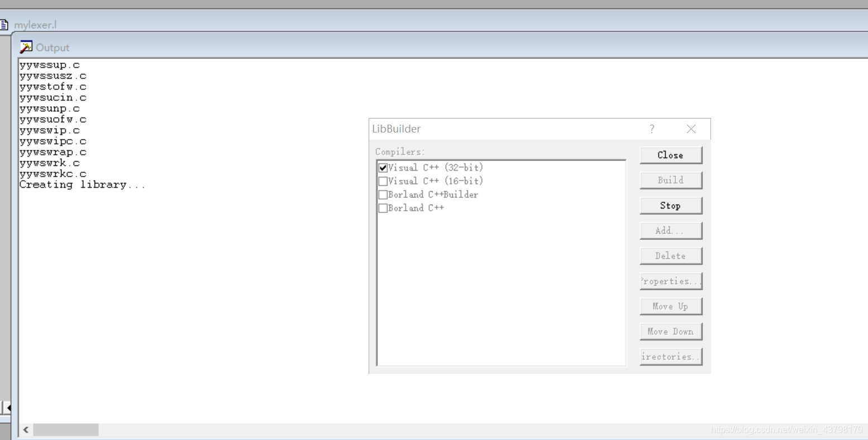This screenshot has width=868, height=440.
Task: Check Borland C++Builder compiler
Action: click(383, 194)
